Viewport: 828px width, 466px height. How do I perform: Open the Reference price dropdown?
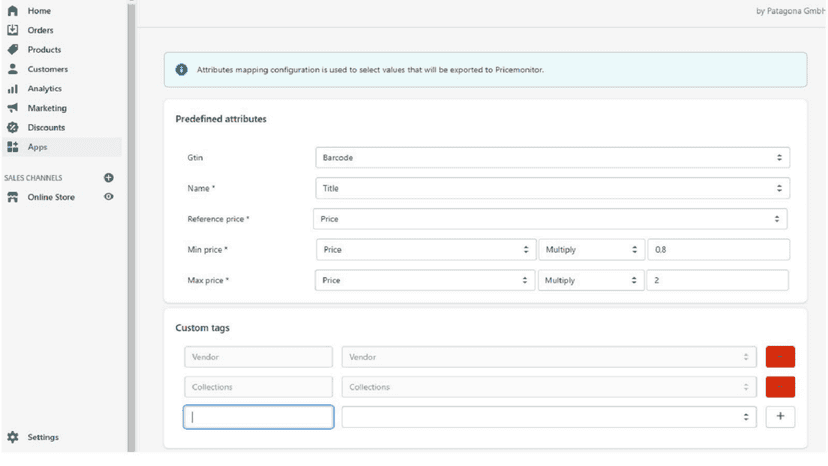(550, 219)
